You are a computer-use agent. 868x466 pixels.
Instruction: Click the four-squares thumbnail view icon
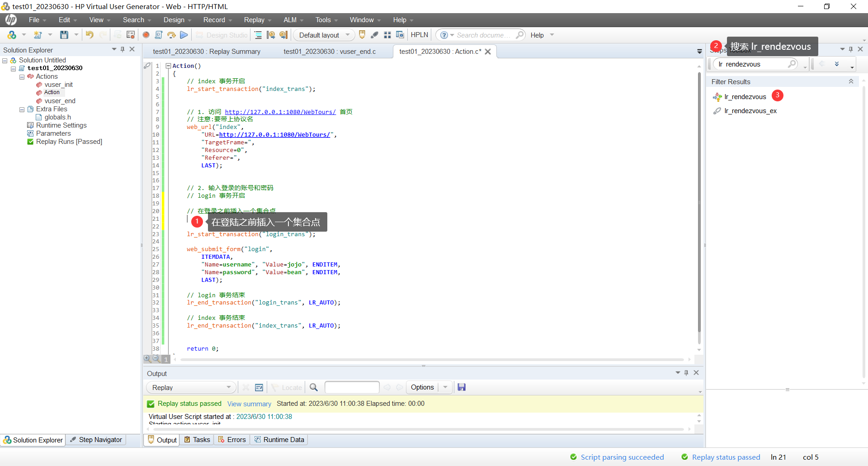(387, 35)
